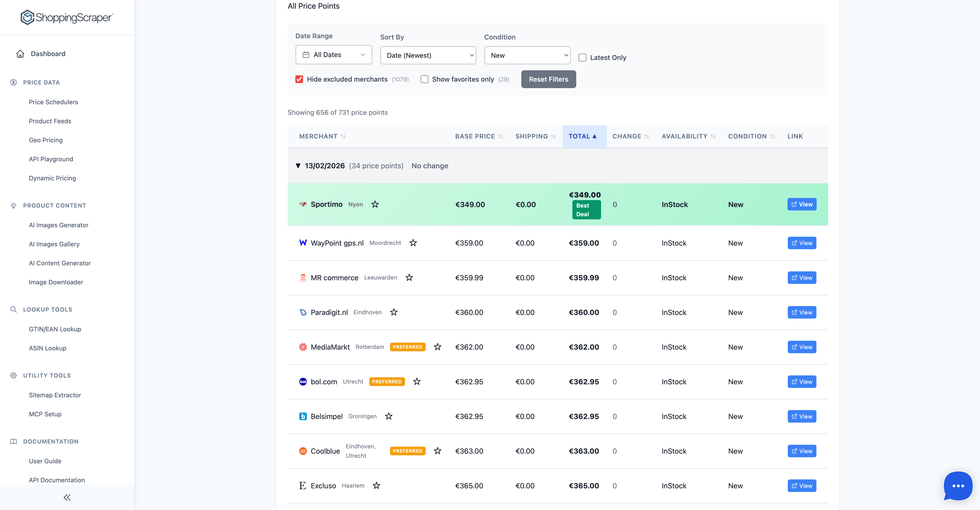This screenshot has width=980, height=510.
Task: Open the Price Schedulers page
Action: tap(53, 102)
